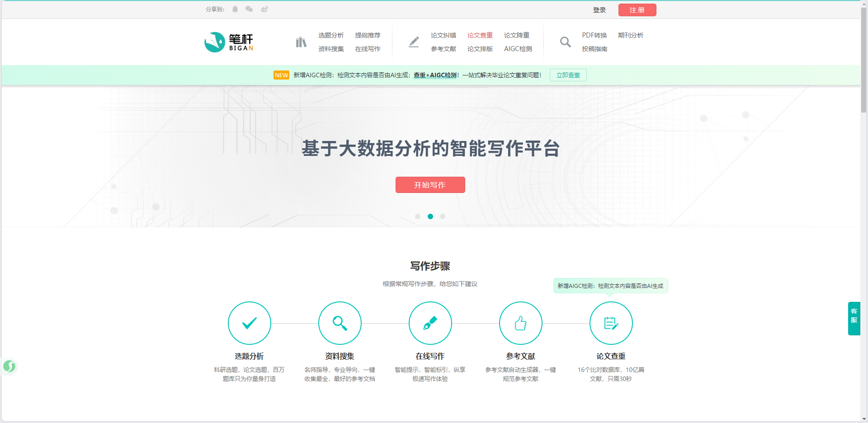Click the 笔杆 BIGAN logo
This screenshot has width=868, height=423.
pos(229,42)
